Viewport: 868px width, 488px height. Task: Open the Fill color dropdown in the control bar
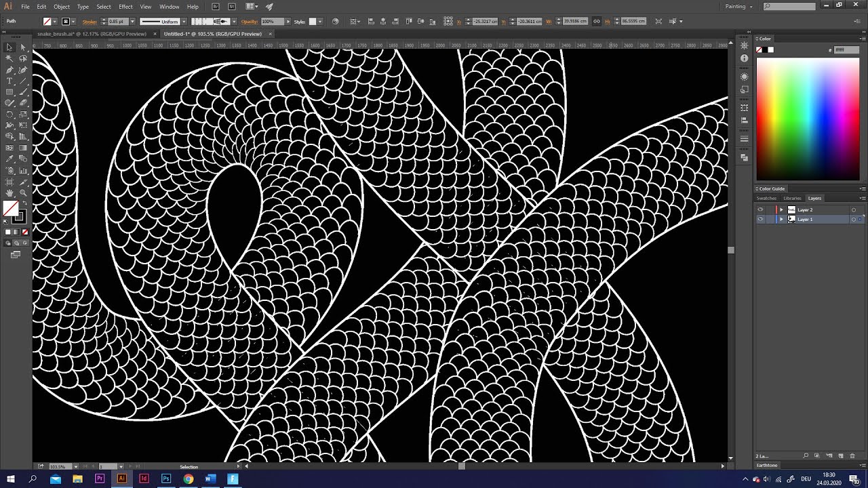click(x=56, y=21)
